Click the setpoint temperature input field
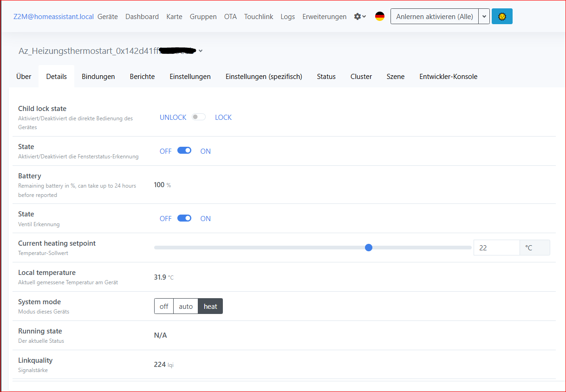The width and height of the screenshot is (566, 392). (496, 248)
